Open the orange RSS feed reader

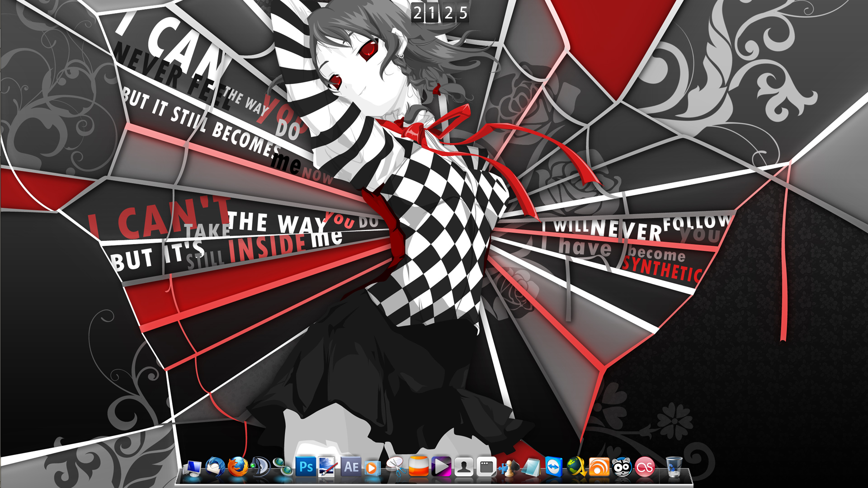coord(599,467)
